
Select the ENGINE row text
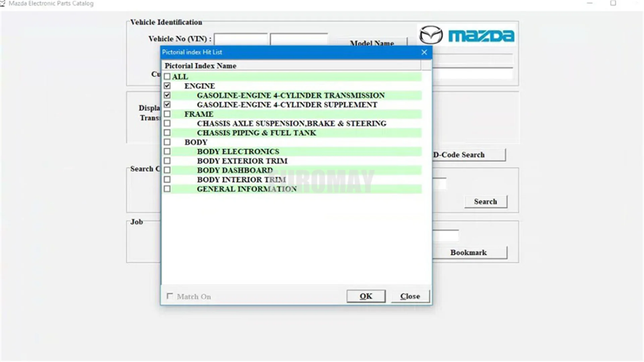click(200, 86)
